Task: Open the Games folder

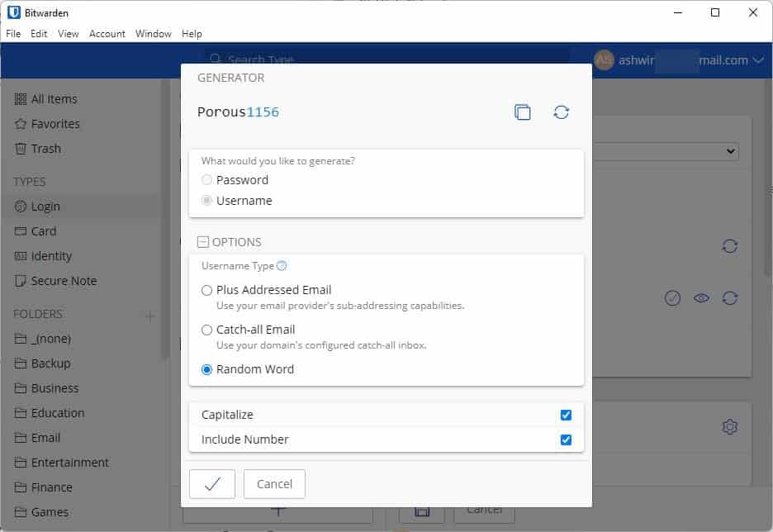Action: [50, 512]
